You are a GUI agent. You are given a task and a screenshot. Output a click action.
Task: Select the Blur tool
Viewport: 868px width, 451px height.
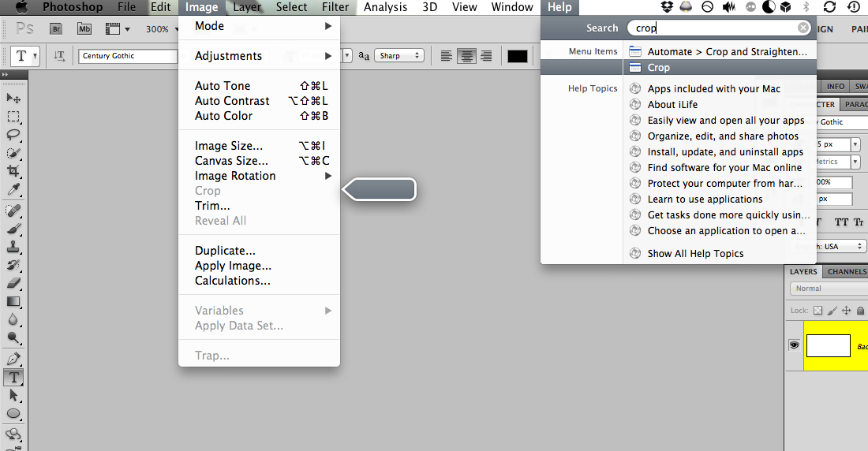point(13,320)
